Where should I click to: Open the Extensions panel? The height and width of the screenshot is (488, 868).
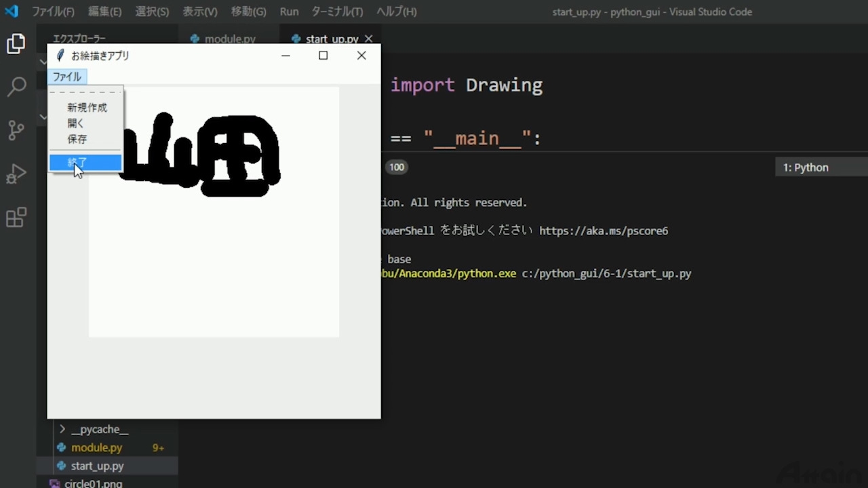point(16,217)
